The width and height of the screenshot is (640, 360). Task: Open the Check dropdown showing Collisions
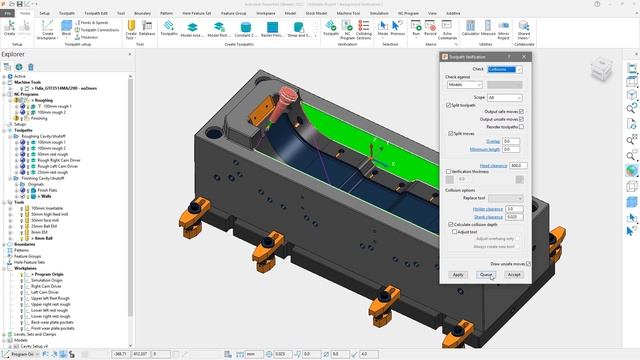pyautogui.click(x=504, y=69)
